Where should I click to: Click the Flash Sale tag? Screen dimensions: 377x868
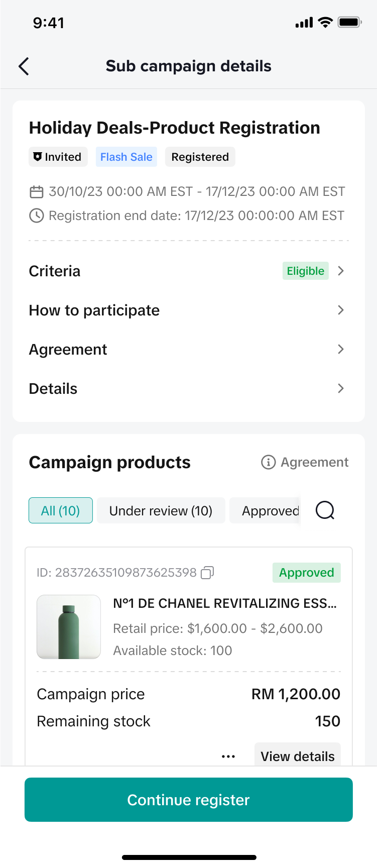(127, 157)
